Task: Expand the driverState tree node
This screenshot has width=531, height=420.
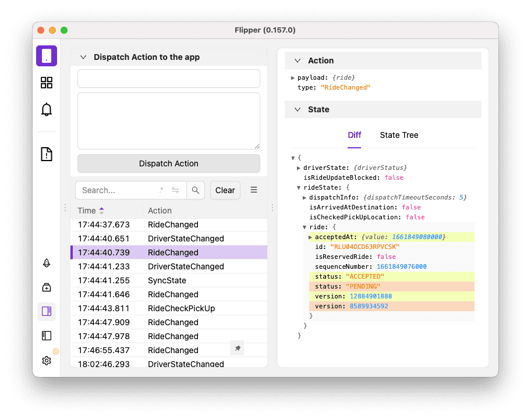Action: 299,168
